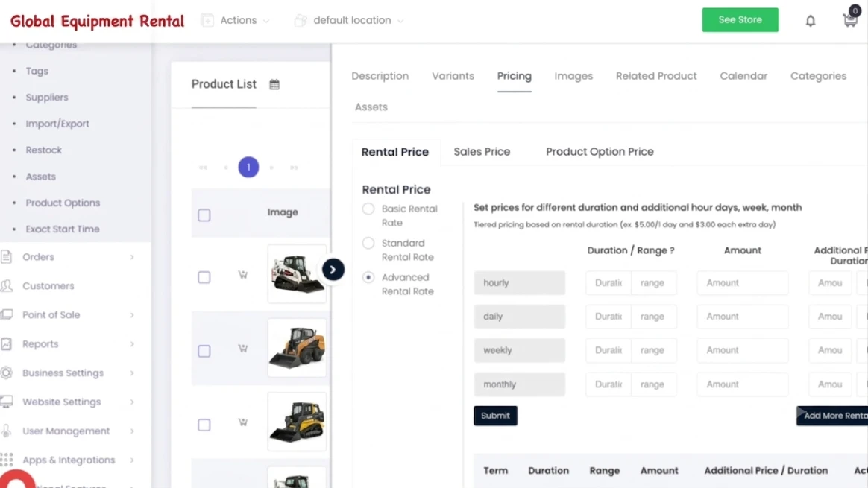This screenshot has width=868, height=488.
Task: Click the calendar icon beside Product List
Action: [274, 85]
